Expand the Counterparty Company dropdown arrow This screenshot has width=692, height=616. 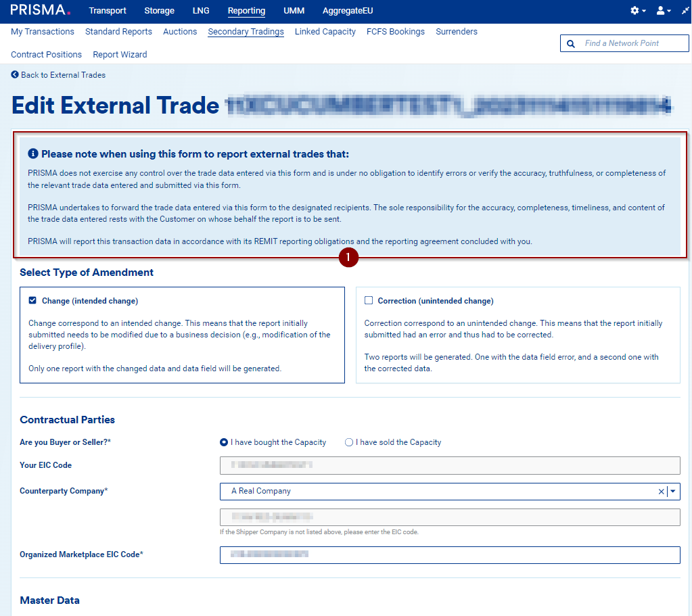point(673,492)
